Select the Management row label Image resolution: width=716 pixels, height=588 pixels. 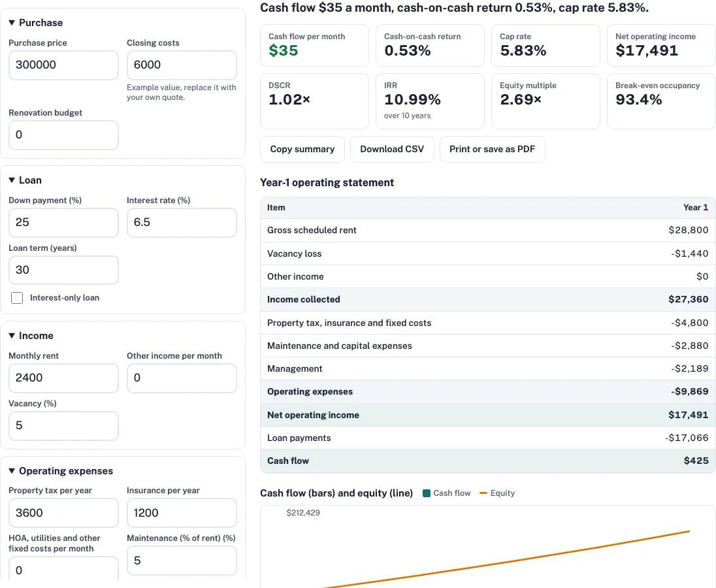click(295, 368)
